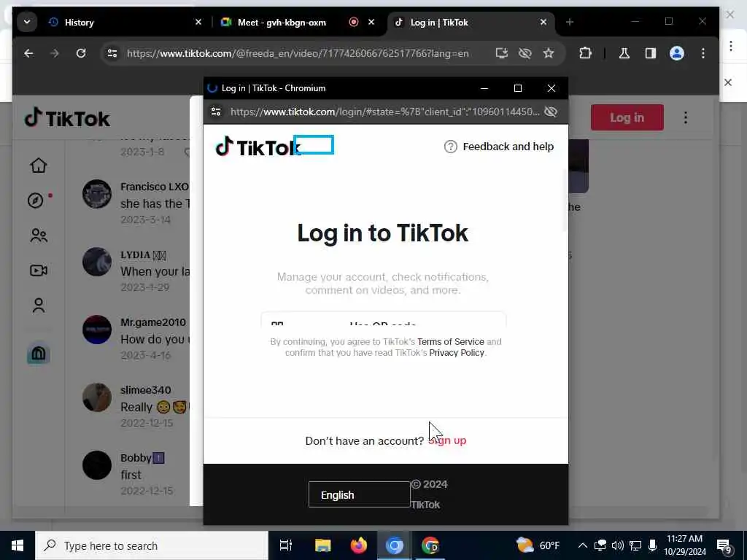Viewport: 747px width, 560px height.
Task: Click the TikTok logo in main window
Action: tap(67, 117)
